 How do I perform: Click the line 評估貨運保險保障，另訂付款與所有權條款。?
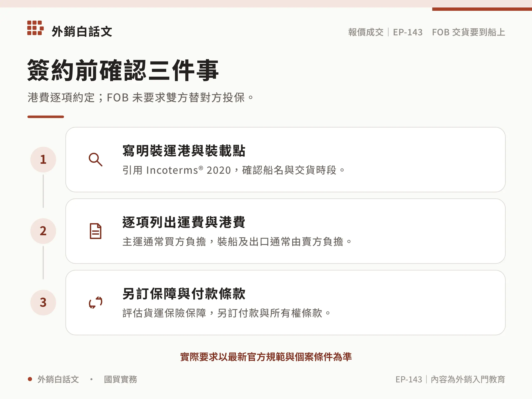click(x=227, y=313)
